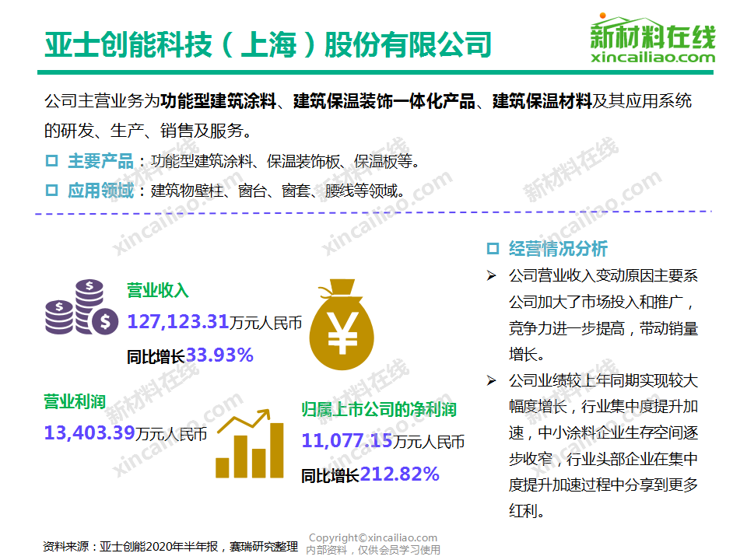Click the growth figure 212.82%

click(x=399, y=474)
